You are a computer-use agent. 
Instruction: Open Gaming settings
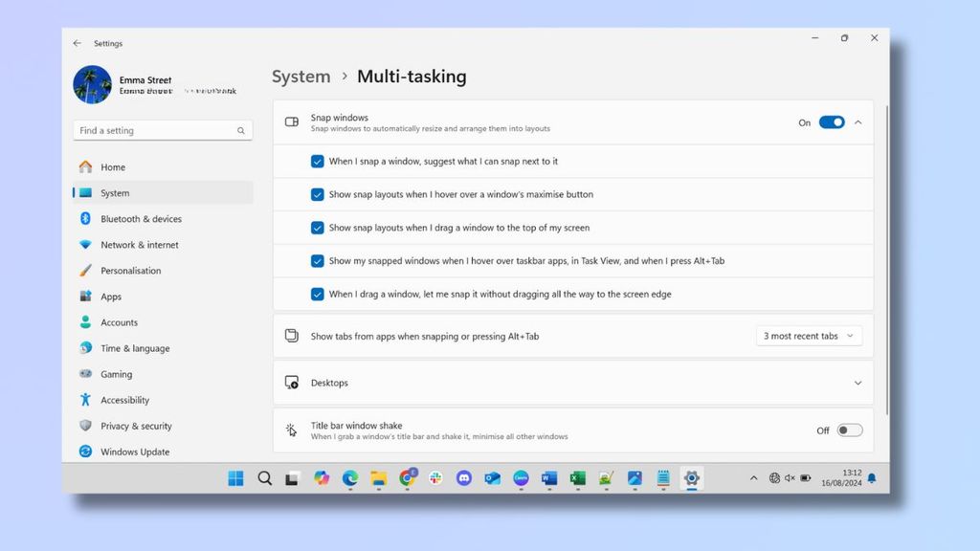[x=115, y=373]
